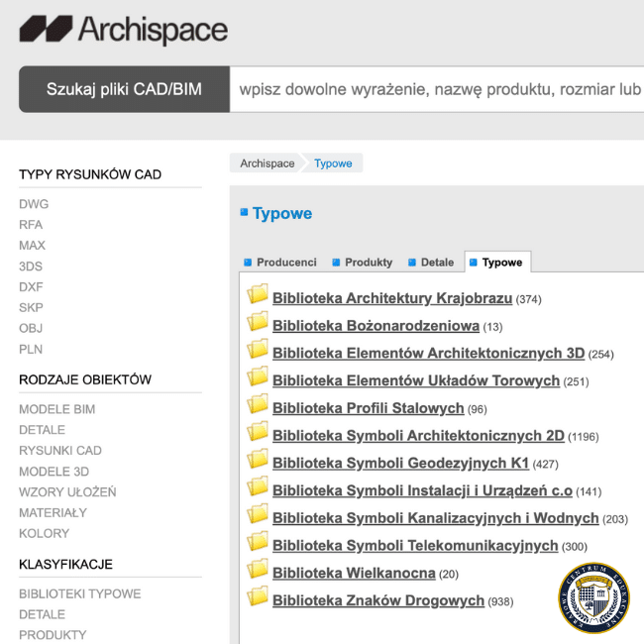The width and height of the screenshot is (644, 644).
Task: Click folder icon for Biblioteka Bożonarodzeniowa
Action: [258, 321]
